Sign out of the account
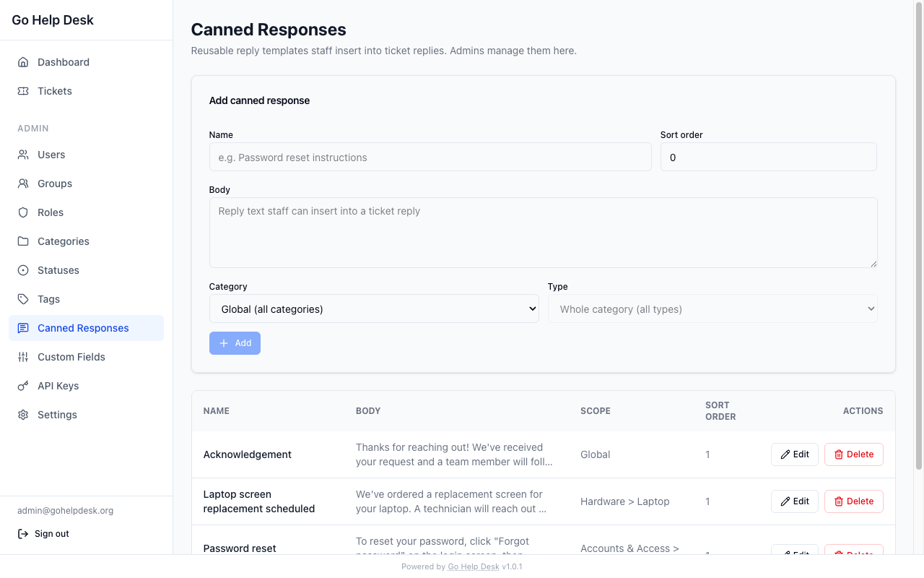The width and height of the screenshot is (924, 578). coord(43,534)
